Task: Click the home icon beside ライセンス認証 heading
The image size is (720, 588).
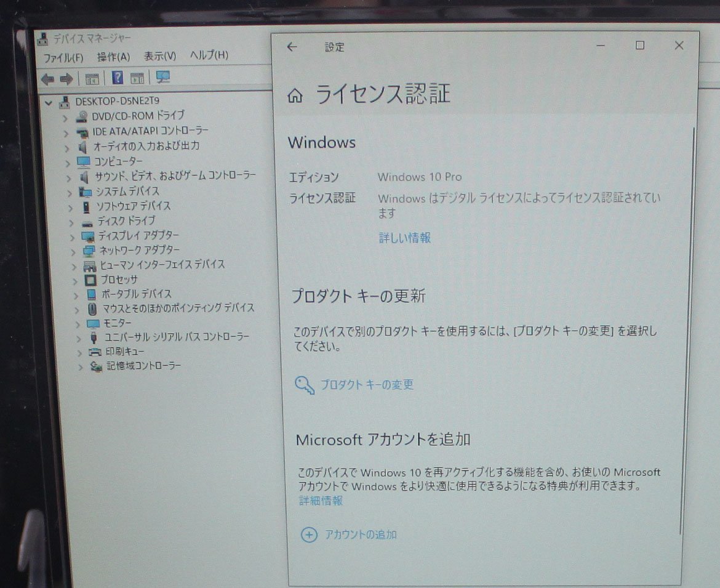Action: coord(295,95)
